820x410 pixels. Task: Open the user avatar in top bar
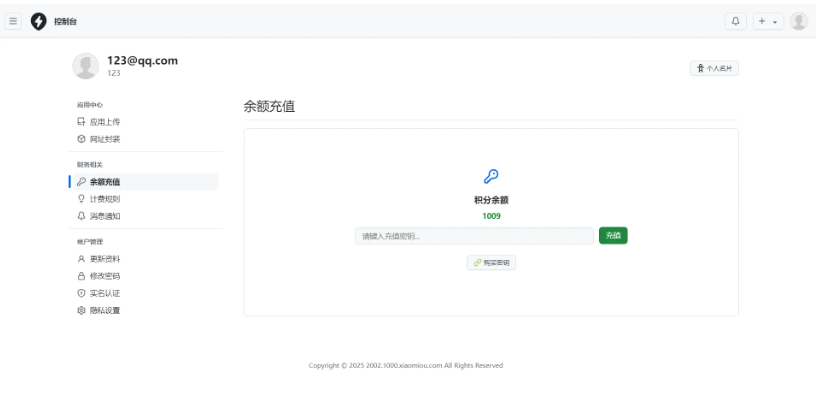pyautogui.click(x=799, y=21)
